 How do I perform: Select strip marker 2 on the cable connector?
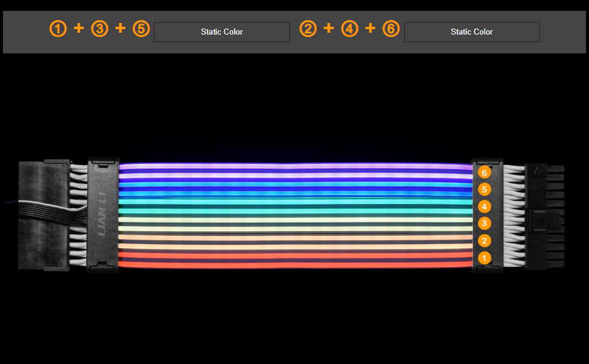tap(484, 240)
